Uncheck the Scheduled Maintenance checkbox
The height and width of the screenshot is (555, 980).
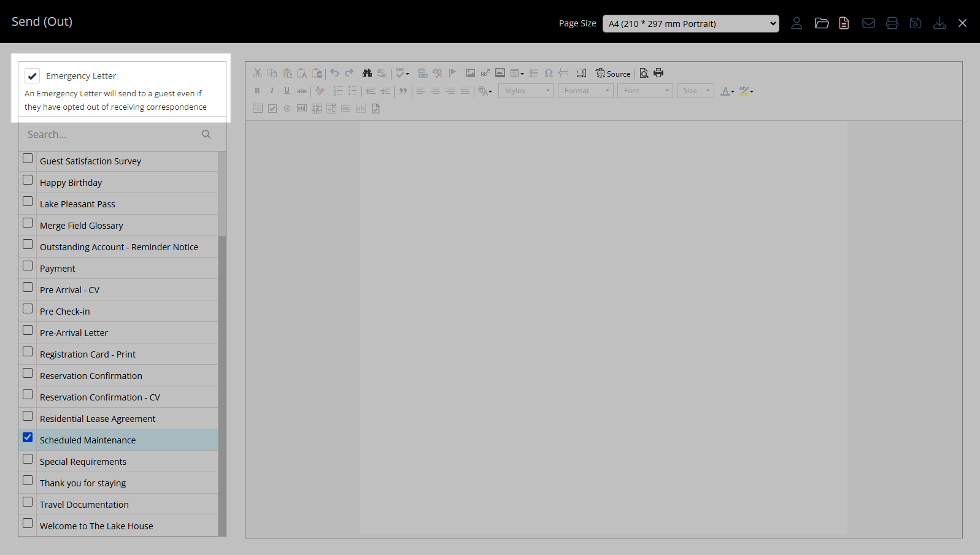tap(28, 438)
